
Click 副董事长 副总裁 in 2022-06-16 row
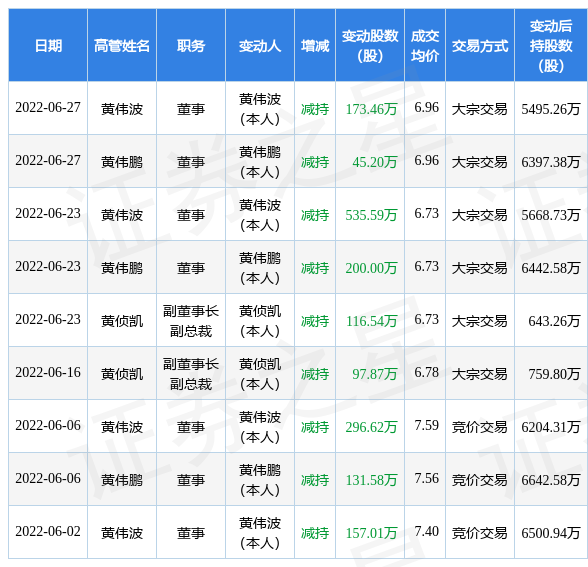pos(191,374)
